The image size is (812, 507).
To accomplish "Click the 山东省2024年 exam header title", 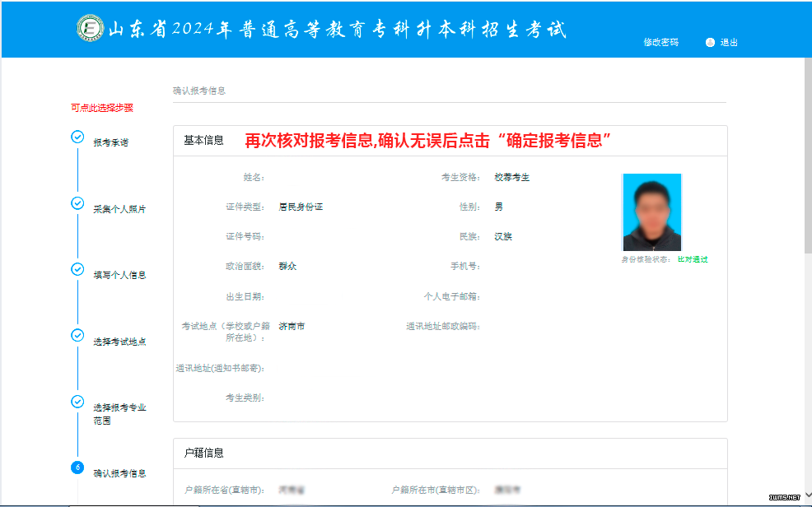I will (337, 29).
